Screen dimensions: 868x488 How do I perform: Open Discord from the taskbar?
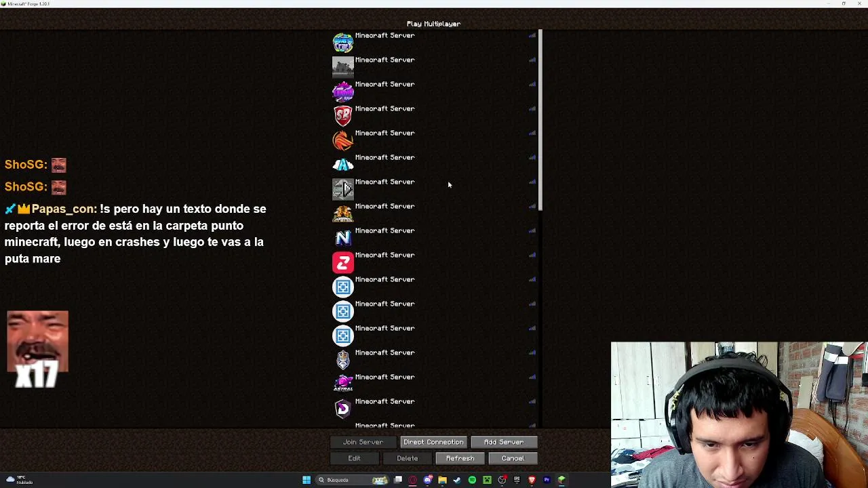pyautogui.click(x=427, y=480)
